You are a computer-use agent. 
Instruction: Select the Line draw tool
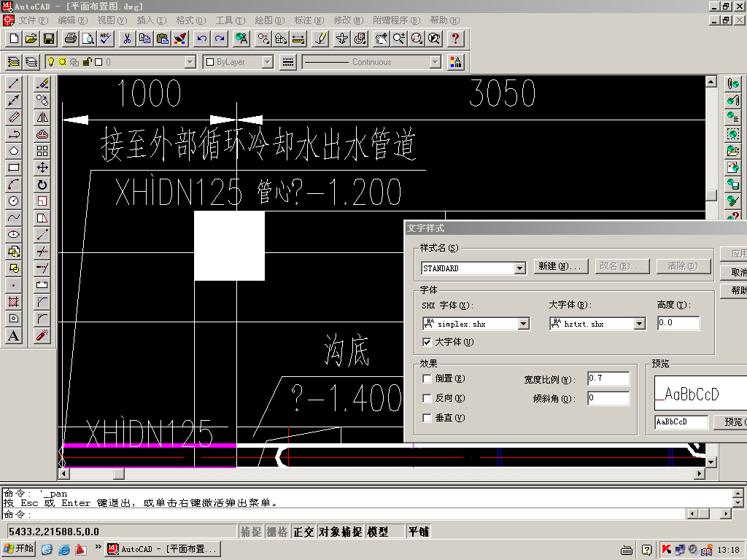14,84
